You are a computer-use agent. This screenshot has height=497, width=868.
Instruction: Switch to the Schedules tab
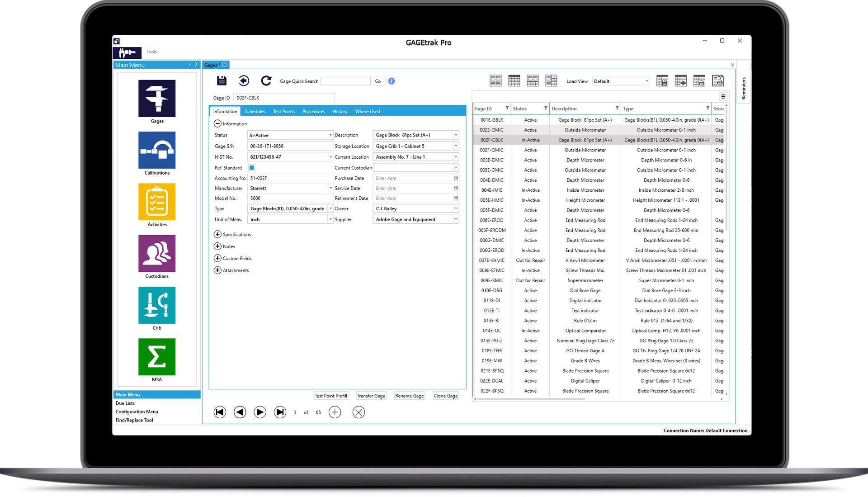(x=255, y=111)
